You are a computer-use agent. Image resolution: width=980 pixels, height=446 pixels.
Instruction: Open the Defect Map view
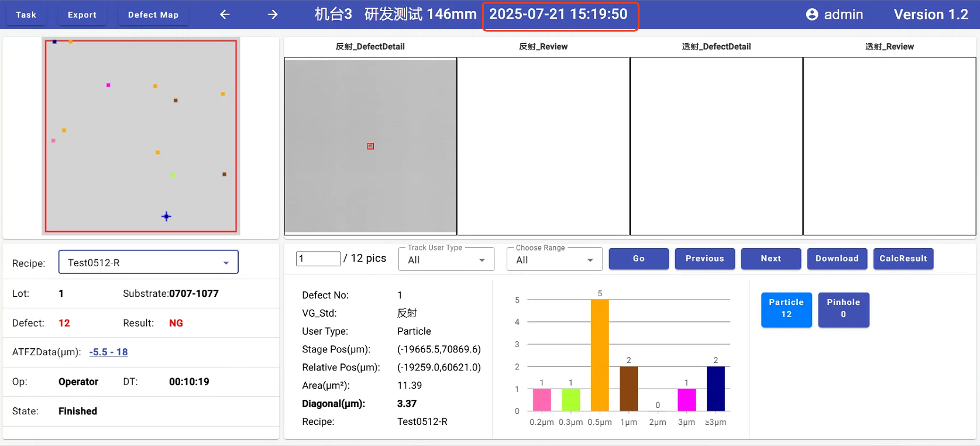pos(153,15)
